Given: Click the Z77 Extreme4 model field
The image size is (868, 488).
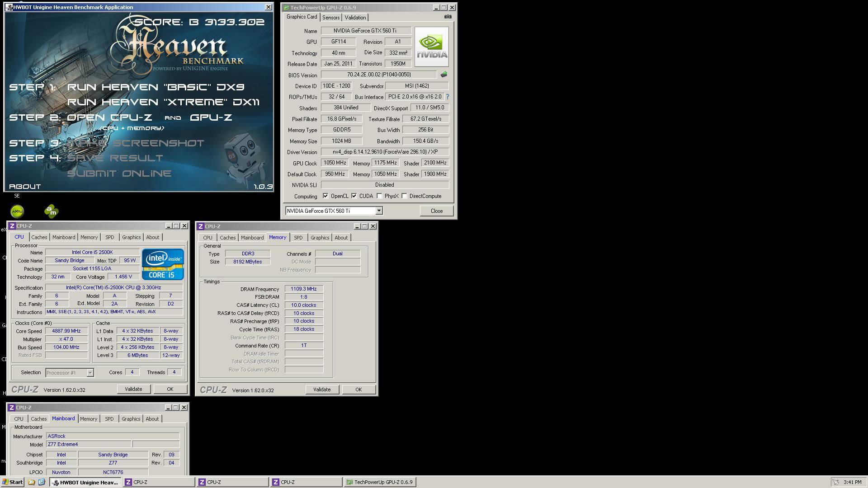Looking at the screenshot, I should tap(89, 444).
